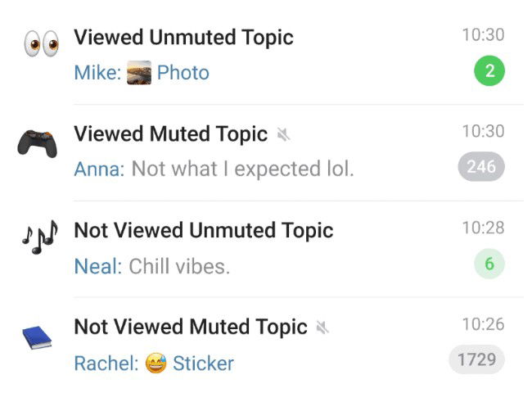Open the Not Viewed Muted Topic title
The height and width of the screenshot is (402, 532).
[x=191, y=327]
